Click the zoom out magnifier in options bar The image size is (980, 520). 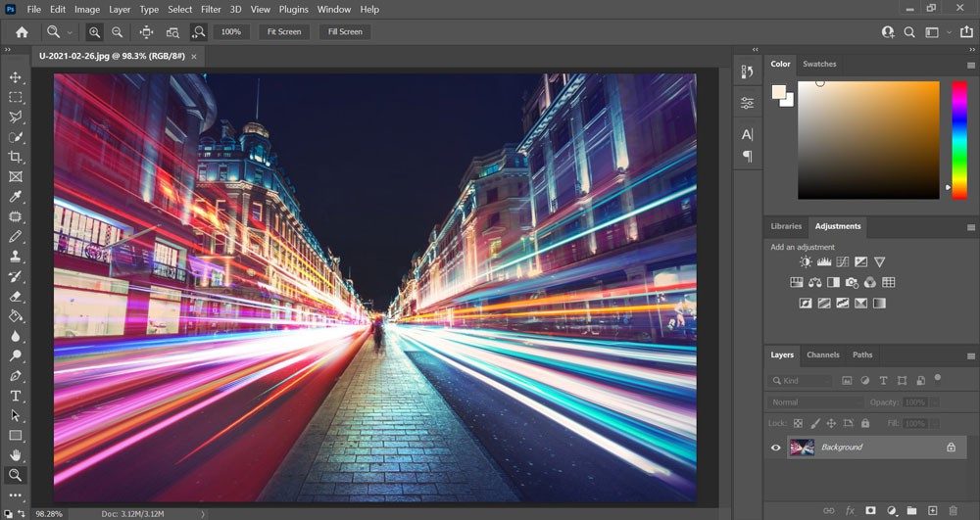117,32
